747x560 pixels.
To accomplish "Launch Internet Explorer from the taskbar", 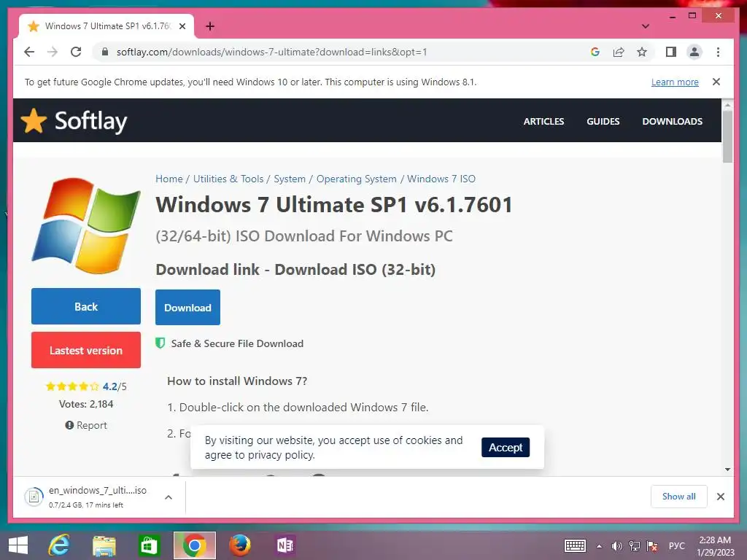I will pyautogui.click(x=59, y=545).
